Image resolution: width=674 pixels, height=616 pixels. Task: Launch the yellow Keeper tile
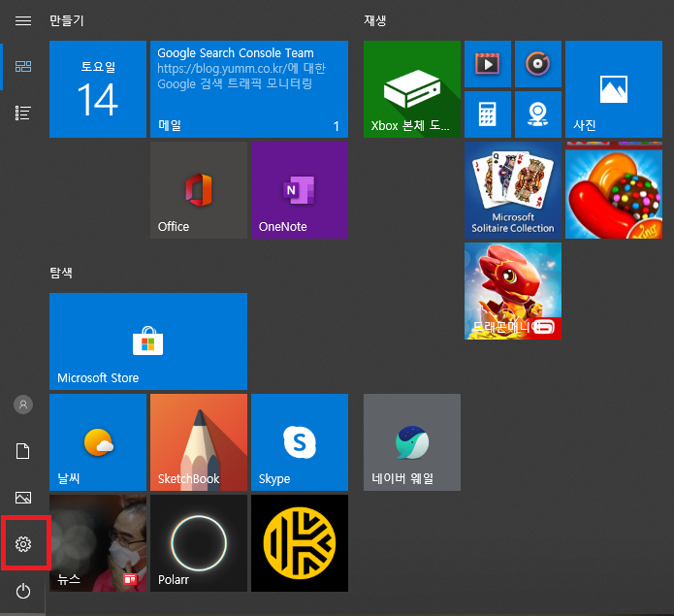pos(300,543)
